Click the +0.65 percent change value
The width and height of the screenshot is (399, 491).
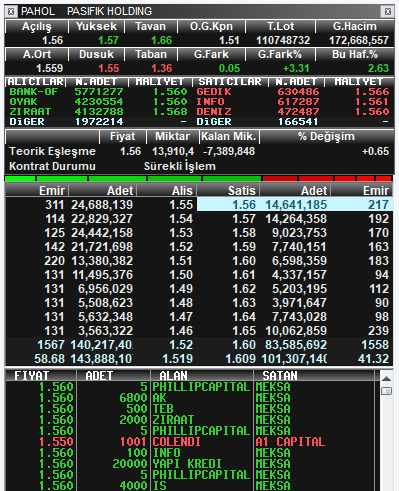click(x=375, y=151)
